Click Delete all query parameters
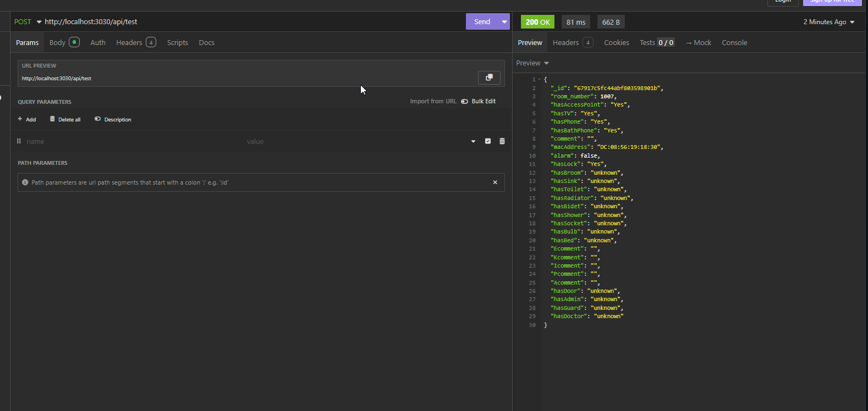The height and width of the screenshot is (411, 868). [65, 119]
